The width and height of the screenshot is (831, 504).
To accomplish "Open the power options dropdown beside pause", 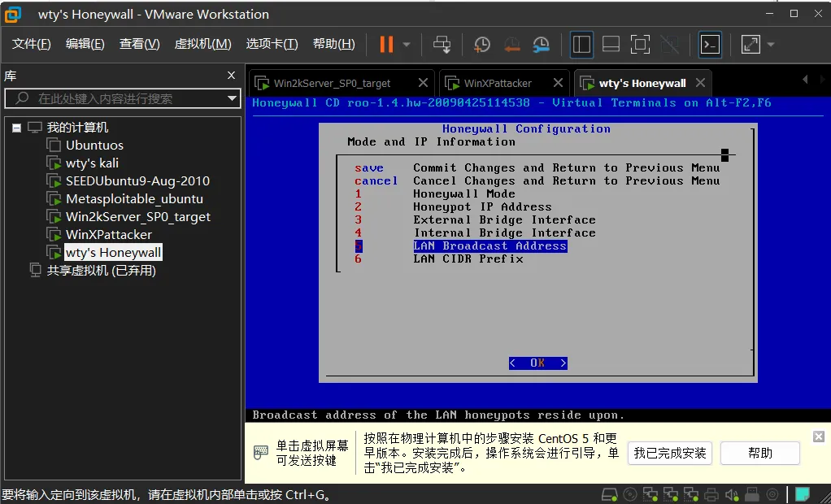I will point(407,45).
